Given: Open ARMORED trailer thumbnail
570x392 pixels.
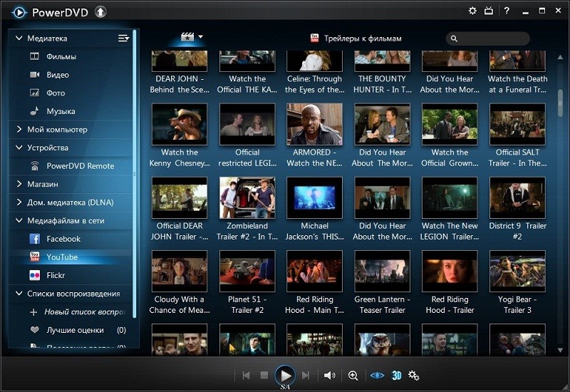Looking at the screenshot, I should coord(314,124).
